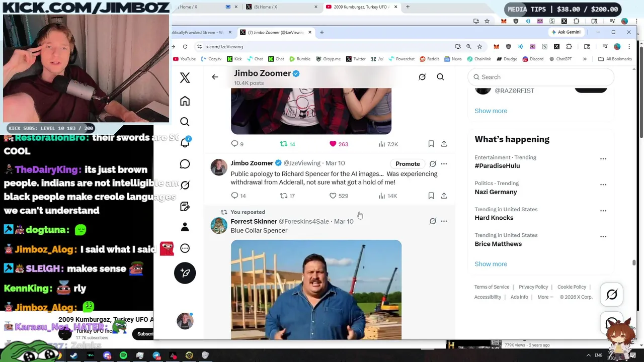Open Grok icon in X sidebar

click(x=185, y=185)
